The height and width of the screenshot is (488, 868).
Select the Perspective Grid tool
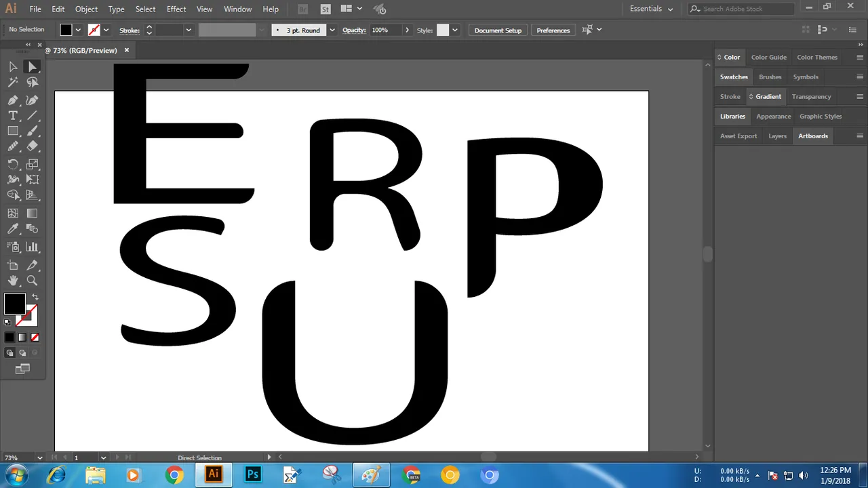(x=32, y=195)
